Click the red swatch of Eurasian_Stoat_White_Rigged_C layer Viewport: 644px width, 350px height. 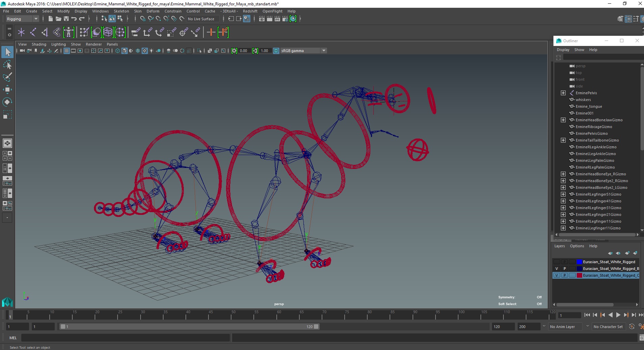579,275
